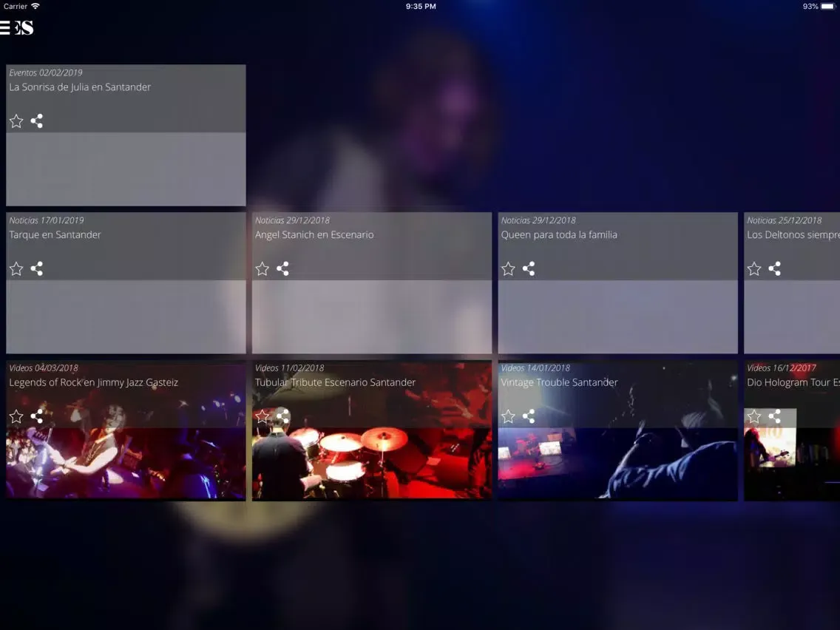Select Noticias 29/12/2018 label above Angel Stanich
840x630 pixels.
click(292, 220)
